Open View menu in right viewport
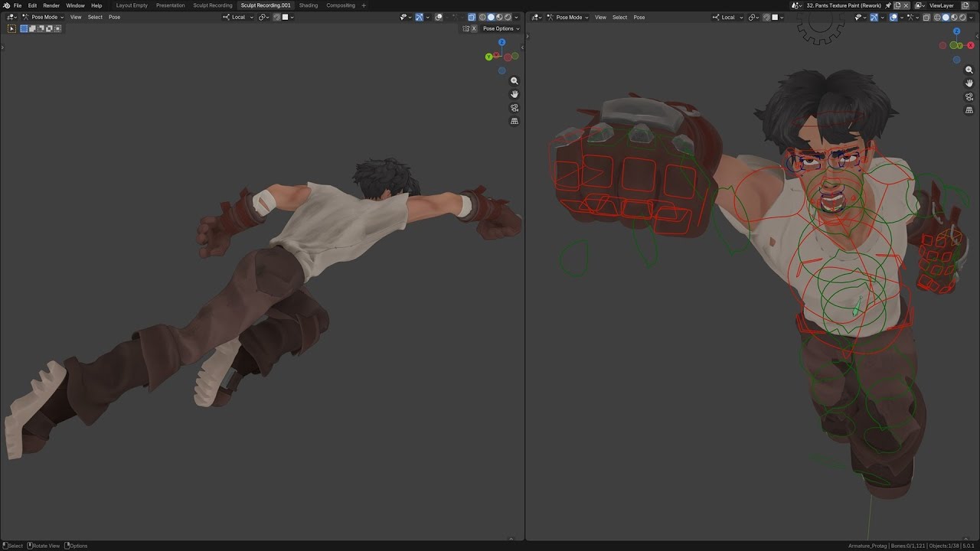This screenshot has height=551, width=980. (601, 17)
